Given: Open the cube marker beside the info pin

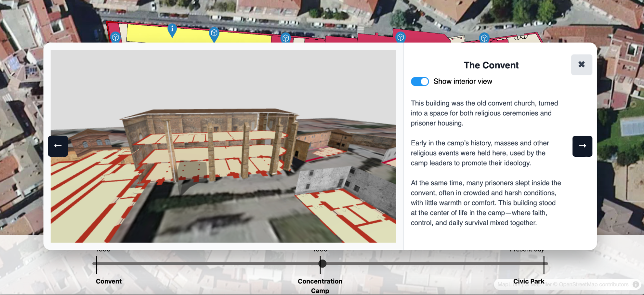Looking at the screenshot, I should [214, 33].
